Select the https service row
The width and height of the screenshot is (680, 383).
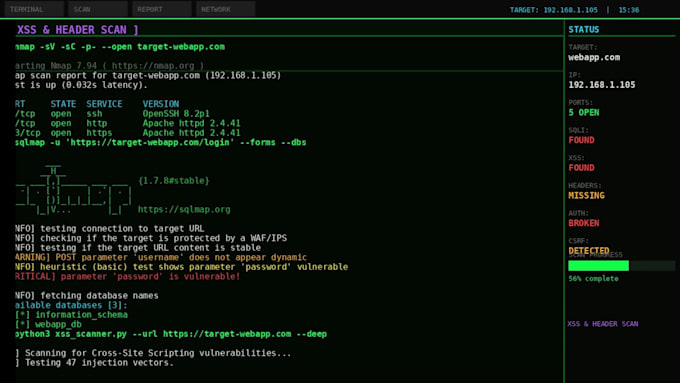(128, 133)
